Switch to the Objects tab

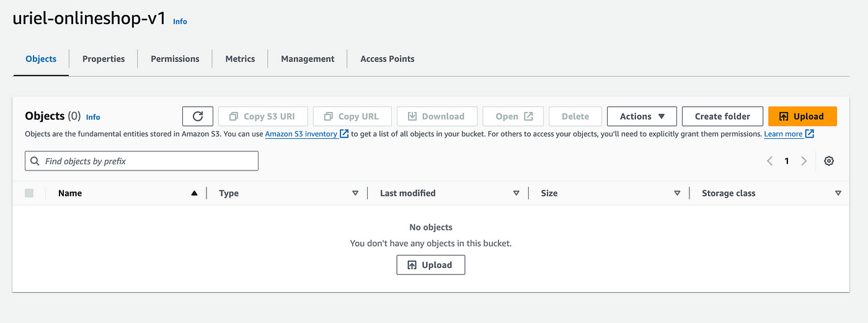pyautogui.click(x=41, y=59)
